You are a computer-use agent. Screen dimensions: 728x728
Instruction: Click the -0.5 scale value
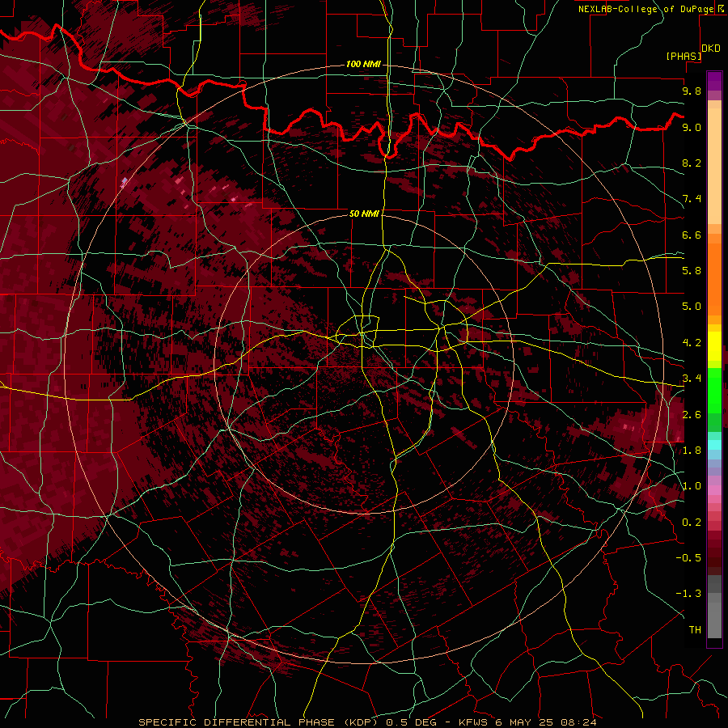point(688,558)
